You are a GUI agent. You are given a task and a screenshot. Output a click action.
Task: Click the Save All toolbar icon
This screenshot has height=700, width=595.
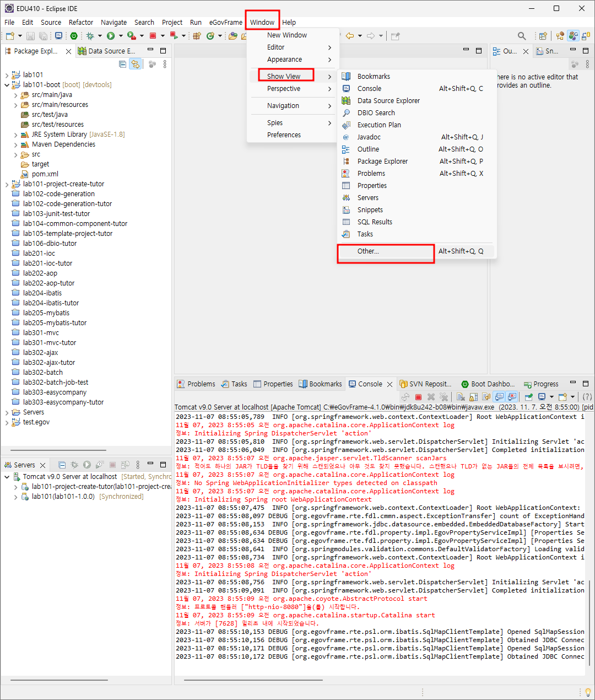pyautogui.click(x=43, y=36)
